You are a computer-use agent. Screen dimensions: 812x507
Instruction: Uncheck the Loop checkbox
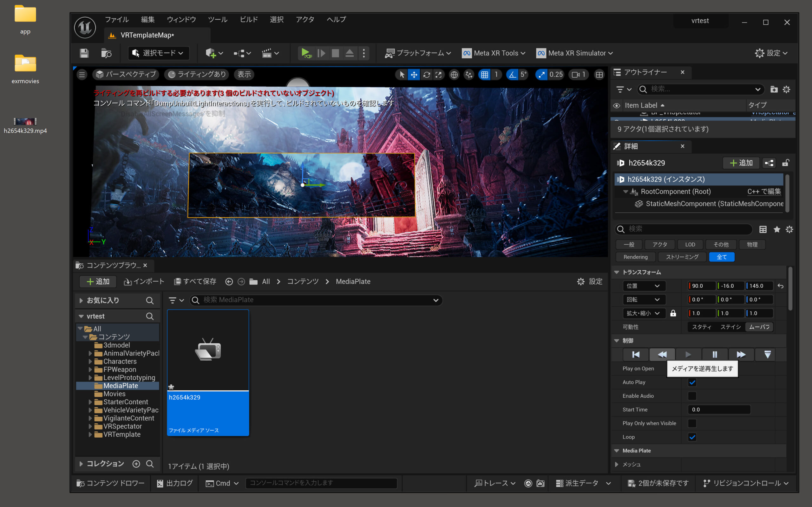click(x=692, y=437)
